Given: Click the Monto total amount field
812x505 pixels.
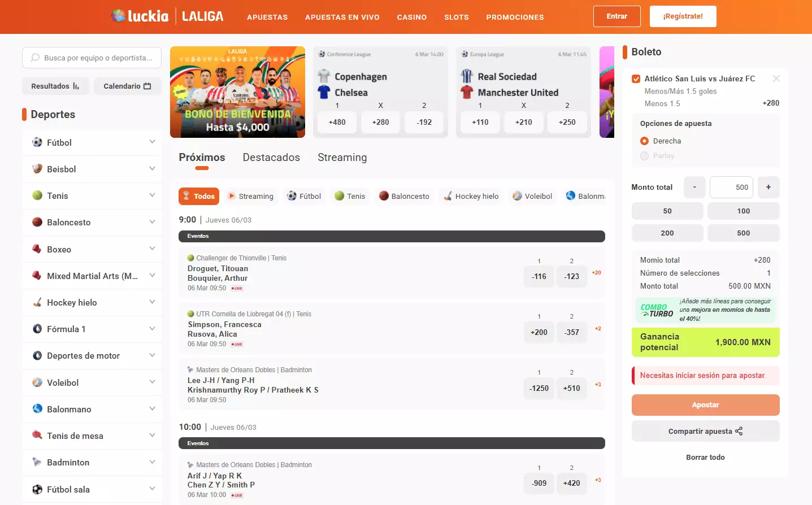Looking at the screenshot, I should point(731,187).
